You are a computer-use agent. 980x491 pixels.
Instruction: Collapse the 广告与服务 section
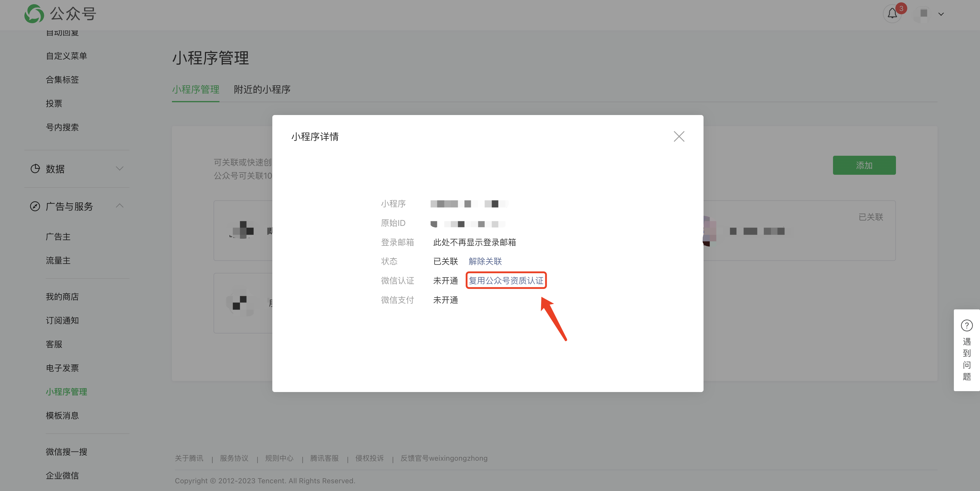click(x=119, y=206)
